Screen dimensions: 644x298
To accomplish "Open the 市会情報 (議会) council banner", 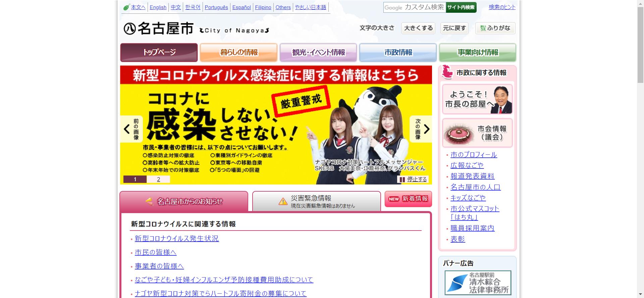I will click(x=477, y=133).
